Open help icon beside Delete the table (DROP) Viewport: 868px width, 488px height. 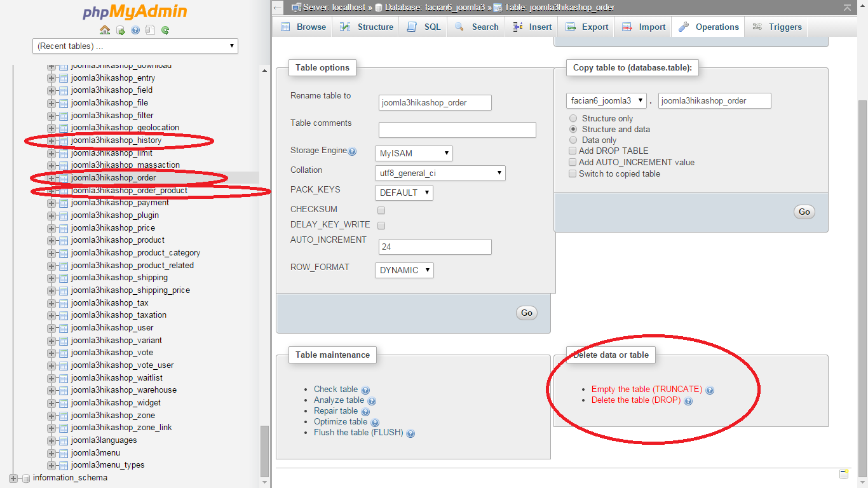[688, 401]
